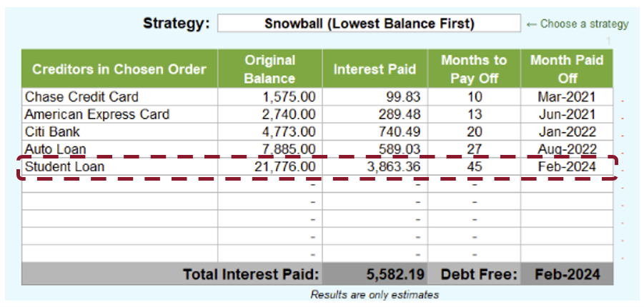Click the American Express Card cell
Screen dimensions: 644x307
(119, 114)
